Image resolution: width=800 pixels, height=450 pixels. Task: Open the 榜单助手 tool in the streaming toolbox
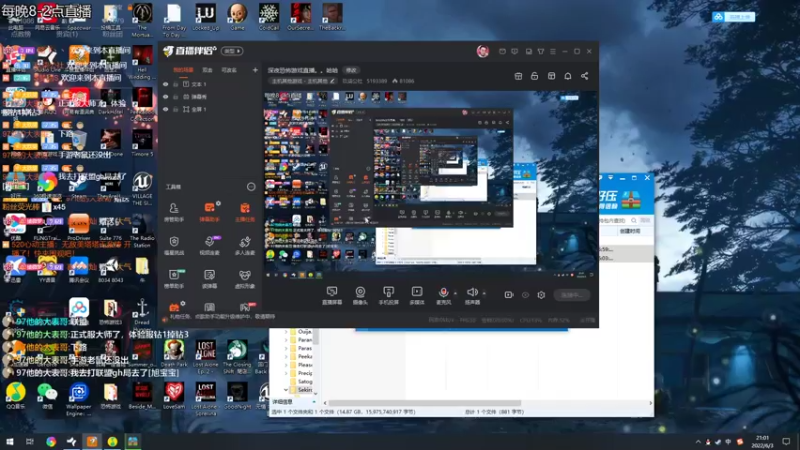coord(174,279)
